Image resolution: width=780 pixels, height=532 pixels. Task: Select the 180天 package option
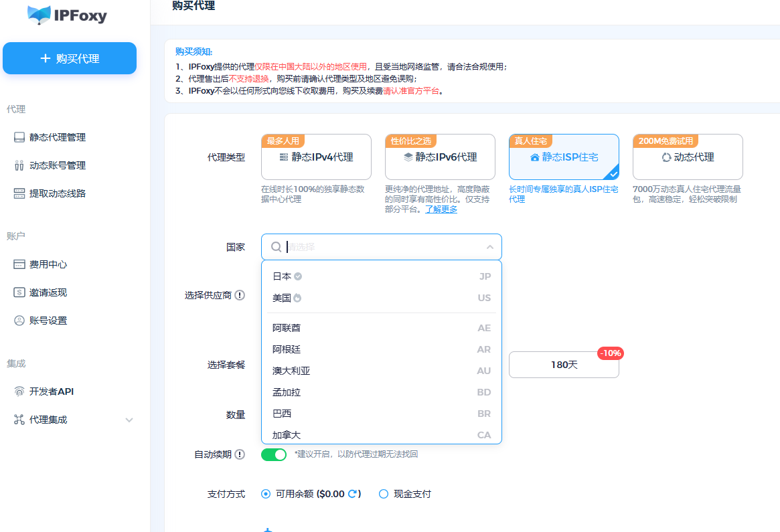[x=564, y=365]
